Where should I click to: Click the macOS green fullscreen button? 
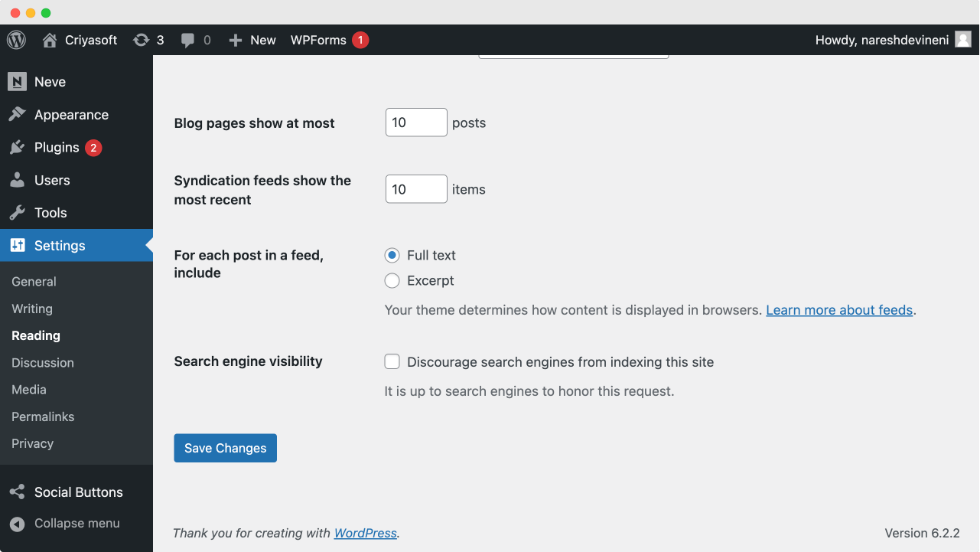[46, 13]
